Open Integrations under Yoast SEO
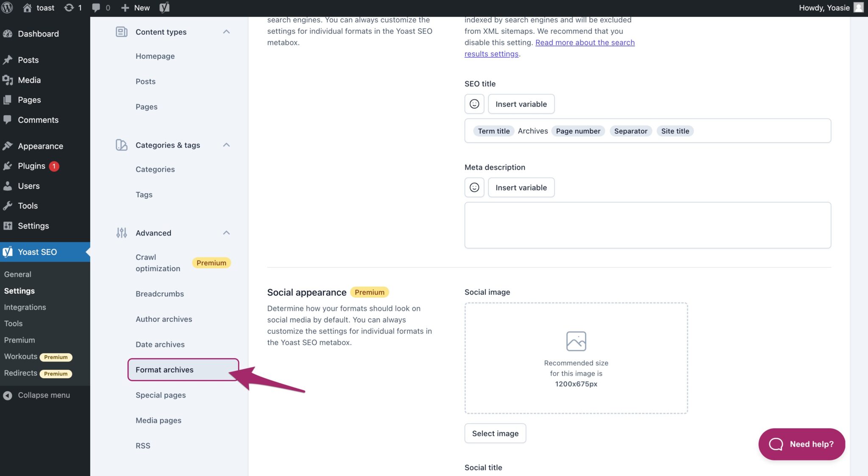868x476 pixels. coord(25,307)
